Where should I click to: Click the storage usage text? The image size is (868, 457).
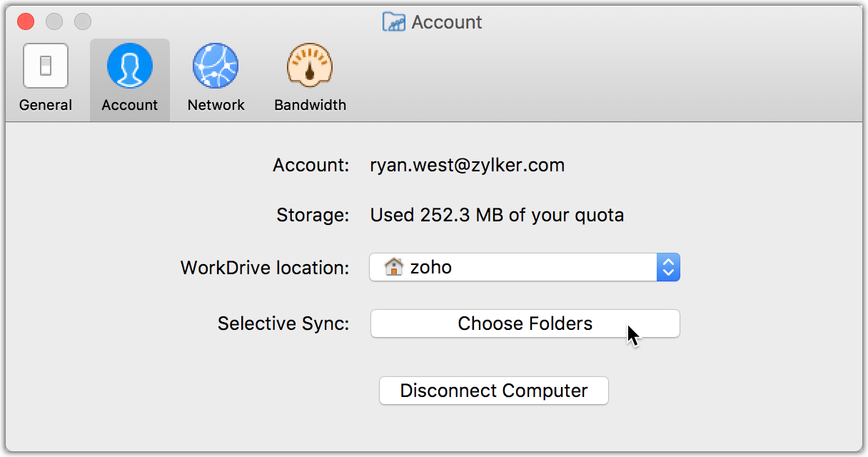pyautogui.click(x=497, y=215)
